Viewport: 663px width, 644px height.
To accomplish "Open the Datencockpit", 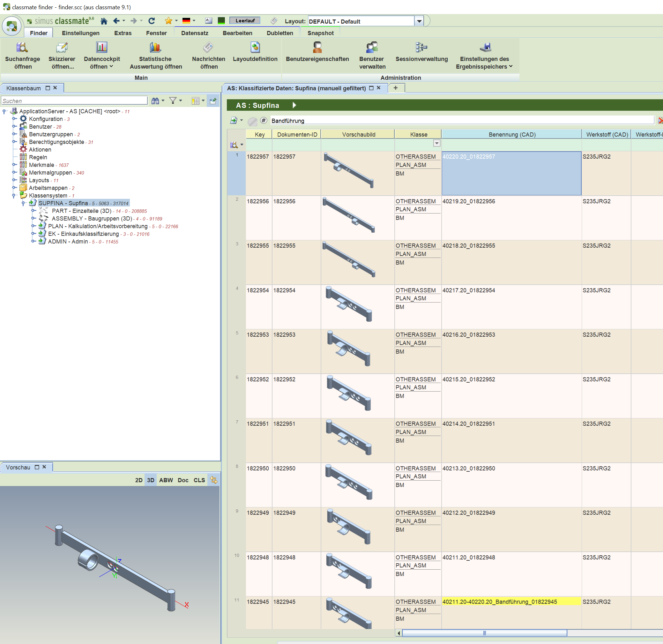I will coord(102,56).
